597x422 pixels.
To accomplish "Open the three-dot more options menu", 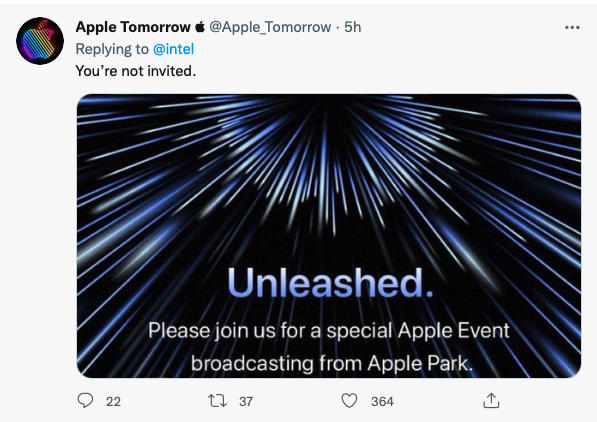I will [572, 27].
